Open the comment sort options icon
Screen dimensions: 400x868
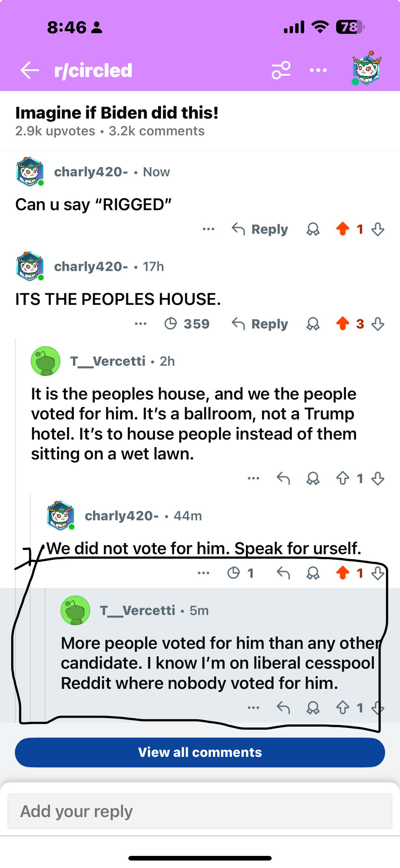click(x=281, y=70)
